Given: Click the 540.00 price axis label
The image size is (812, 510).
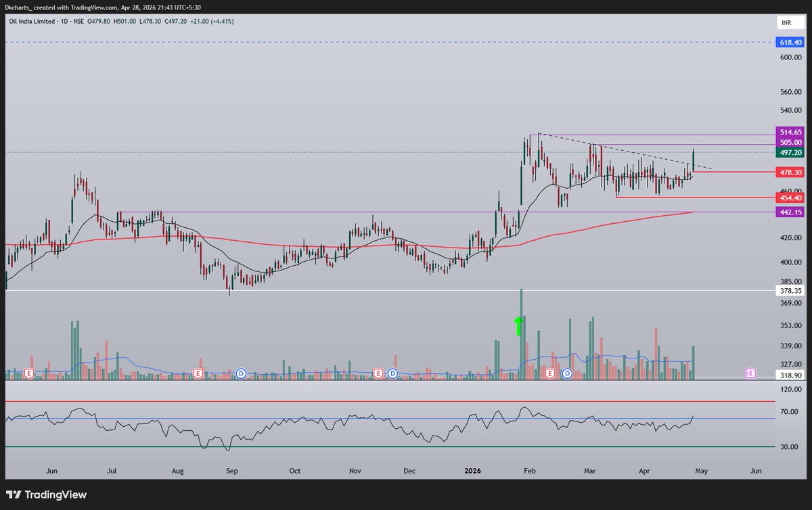Looking at the screenshot, I should (790, 110).
